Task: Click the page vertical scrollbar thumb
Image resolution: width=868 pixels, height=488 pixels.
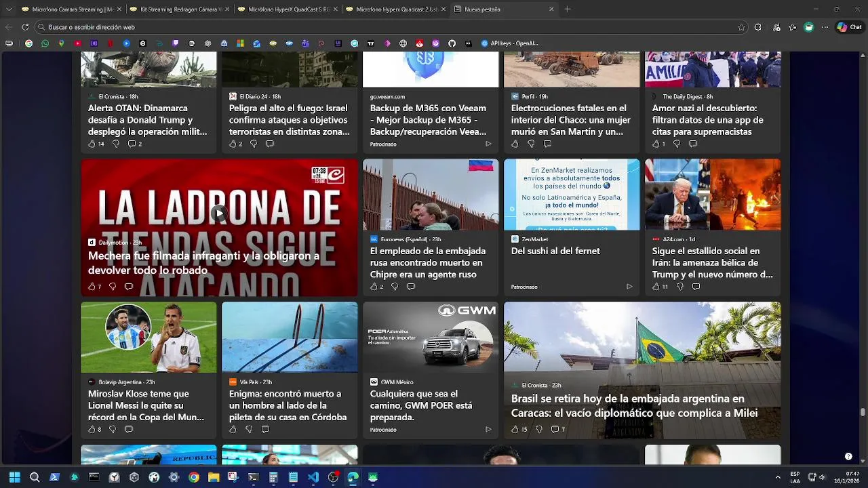Action: point(863,411)
